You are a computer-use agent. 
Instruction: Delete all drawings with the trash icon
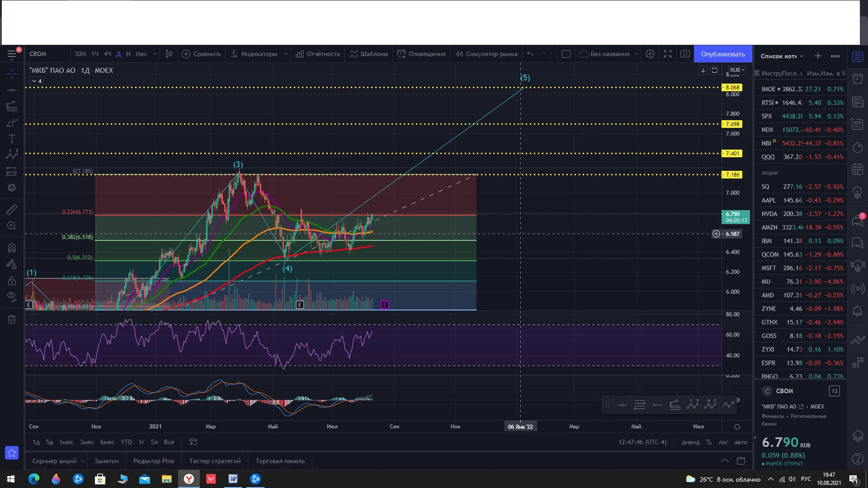click(x=12, y=319)
